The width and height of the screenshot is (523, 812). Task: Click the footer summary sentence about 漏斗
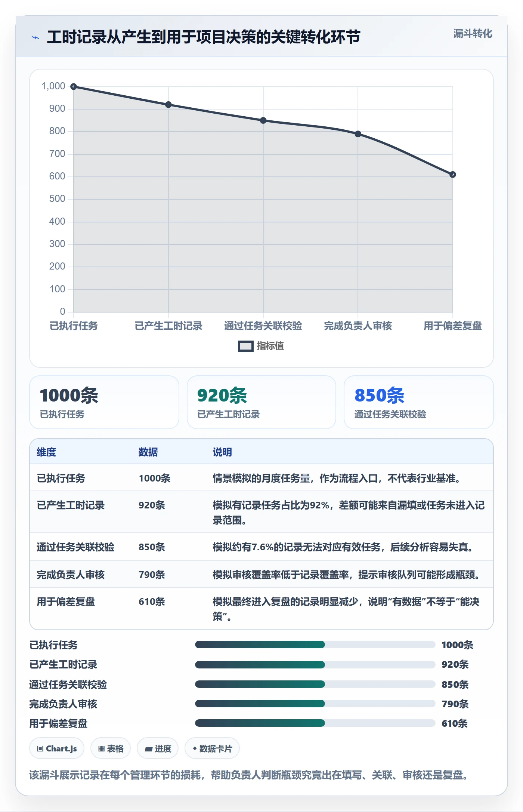(x=250, y=775)
